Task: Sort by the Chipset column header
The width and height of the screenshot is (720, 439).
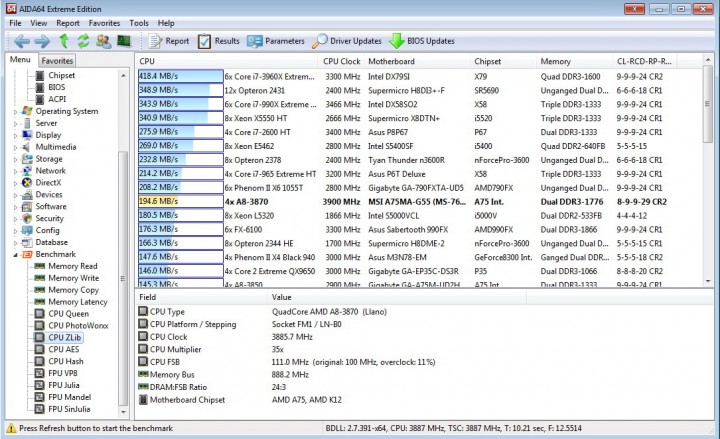Action: [504, 61]
